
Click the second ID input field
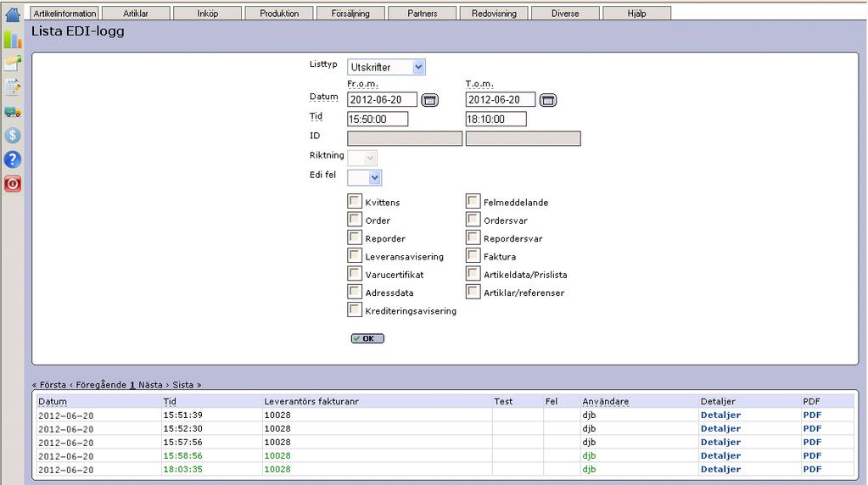[524, 138]
